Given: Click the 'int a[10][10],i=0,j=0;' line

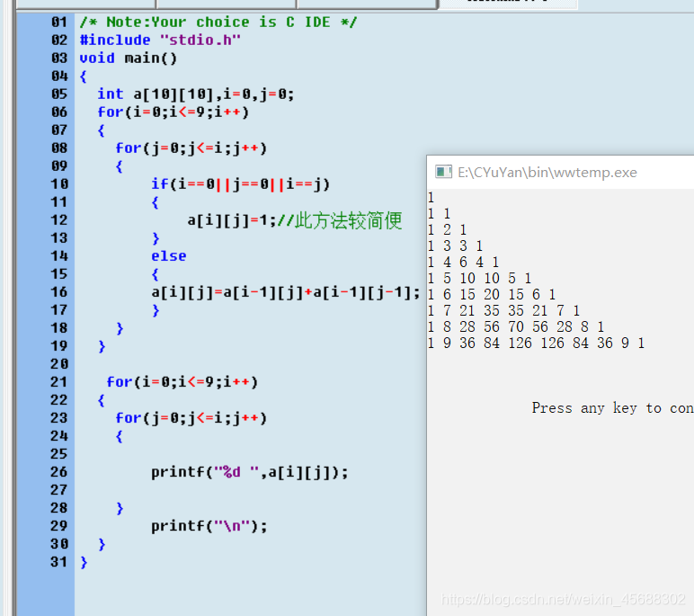Looking at the screenshot, I should coord(196,94).
